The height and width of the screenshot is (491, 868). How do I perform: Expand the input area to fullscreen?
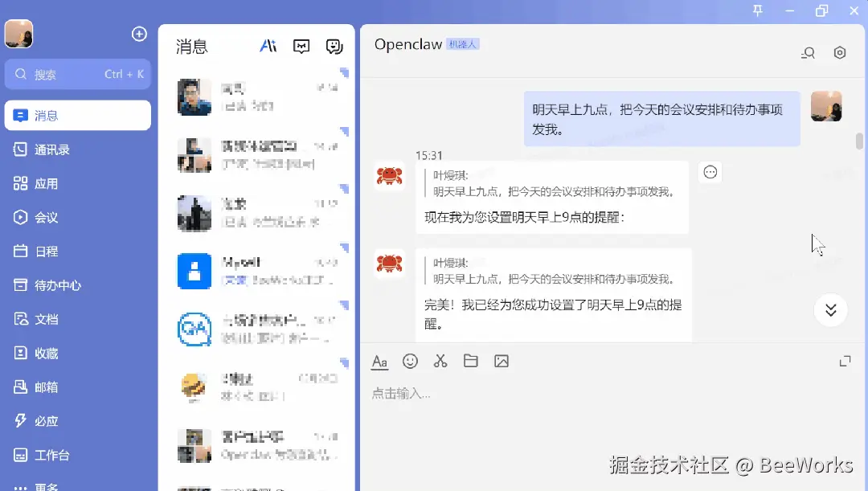(x=845, y=361)
